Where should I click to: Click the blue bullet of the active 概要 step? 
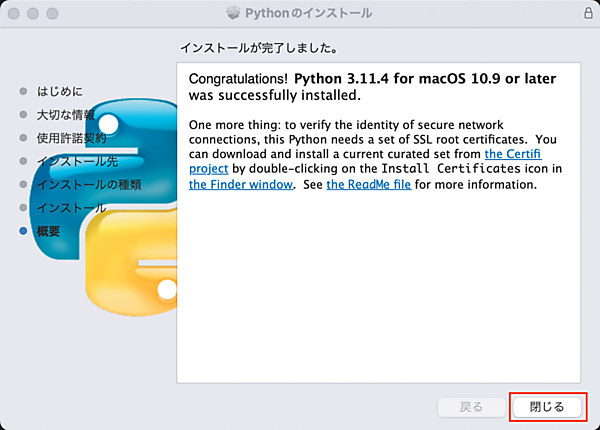point(23,231)
